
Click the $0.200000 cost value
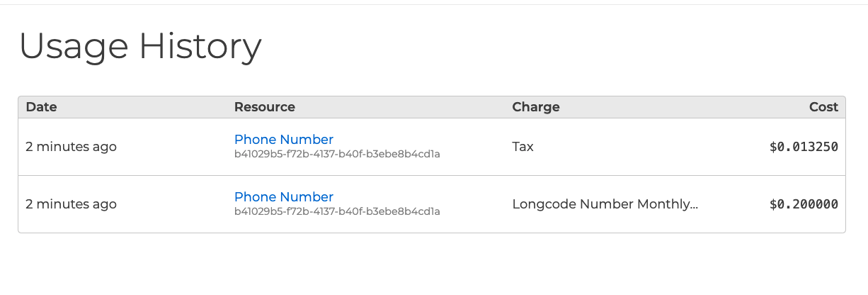point(804,204)
